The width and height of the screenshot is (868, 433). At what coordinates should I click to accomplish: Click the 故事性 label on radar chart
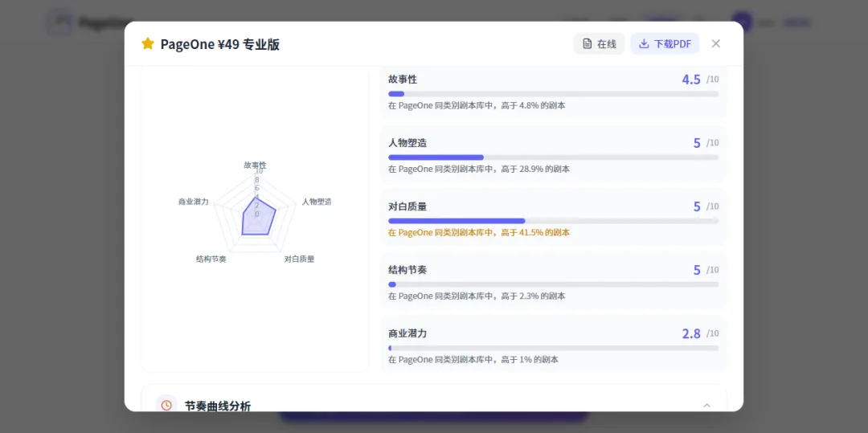pyautogui.click(x=256, y=165)
